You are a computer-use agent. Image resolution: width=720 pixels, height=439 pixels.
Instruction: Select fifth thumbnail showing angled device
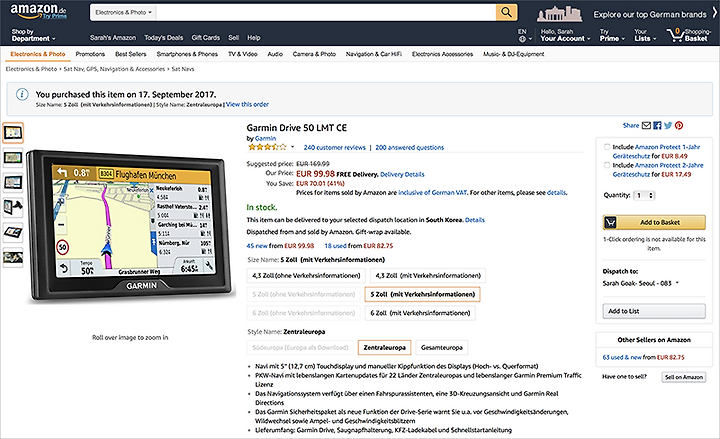13,232
